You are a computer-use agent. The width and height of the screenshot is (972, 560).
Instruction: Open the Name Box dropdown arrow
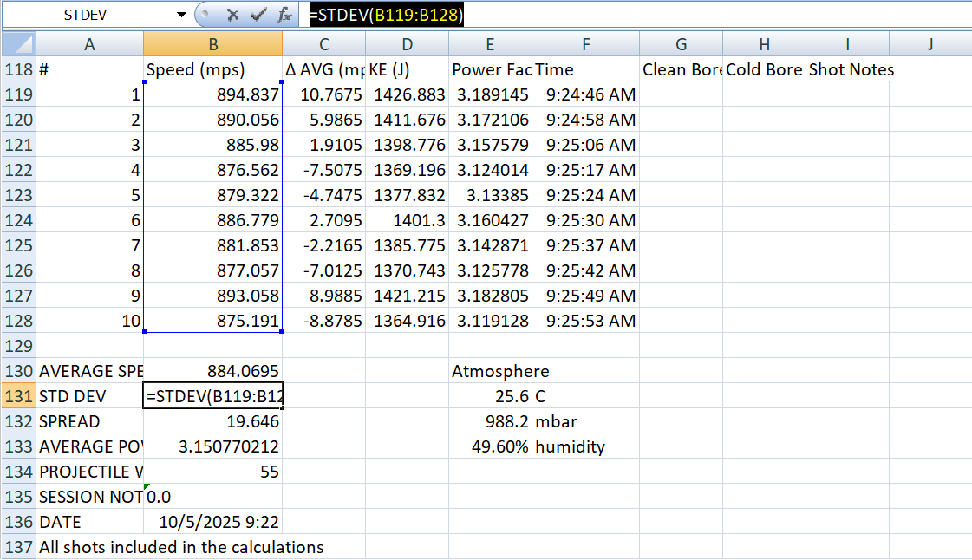pos(181,15)
